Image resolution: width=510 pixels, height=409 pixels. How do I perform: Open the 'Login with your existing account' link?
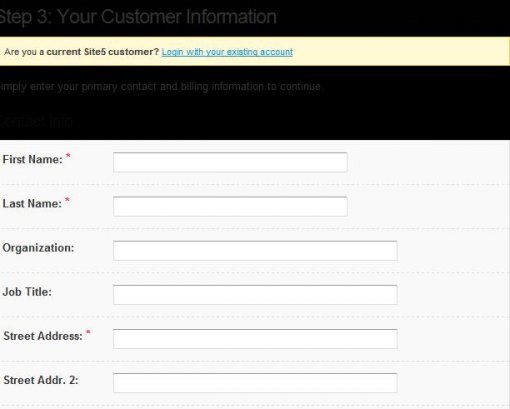pos(227,52)
